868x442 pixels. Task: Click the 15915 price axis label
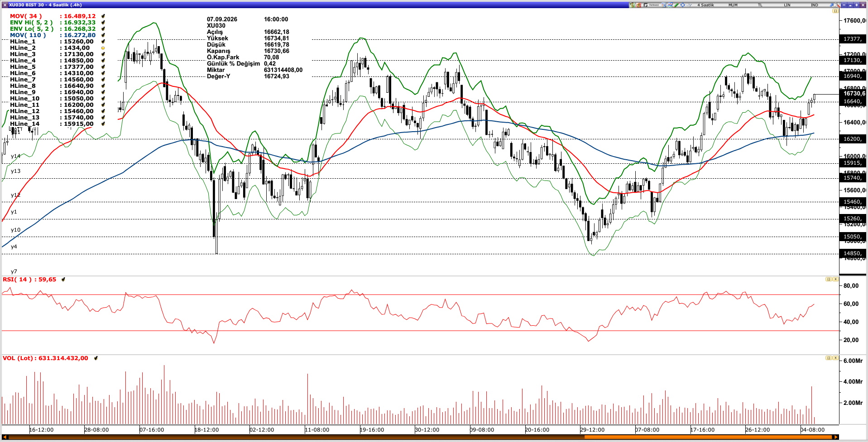(852, 163)
